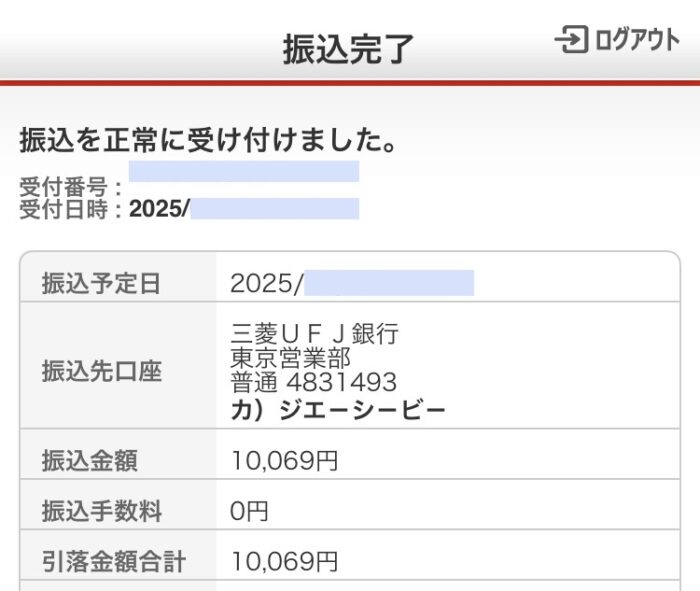Click the 振込完了 page title
The height and width of the screenshot is (591, 700).
[349, 49]
